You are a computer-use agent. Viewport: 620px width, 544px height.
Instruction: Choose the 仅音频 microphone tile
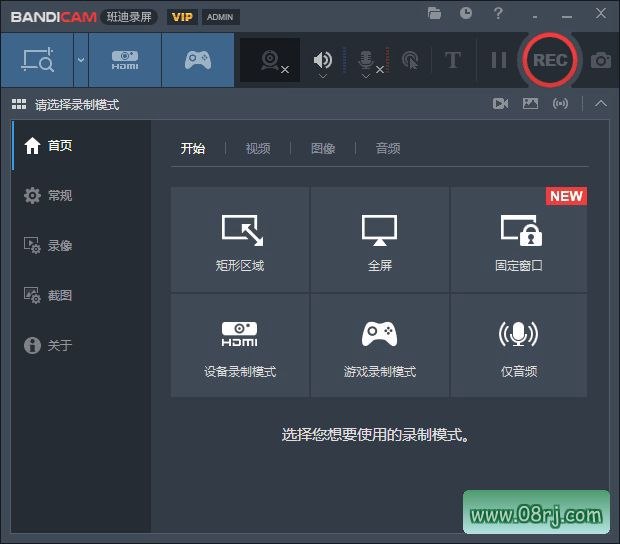point(519,346)
